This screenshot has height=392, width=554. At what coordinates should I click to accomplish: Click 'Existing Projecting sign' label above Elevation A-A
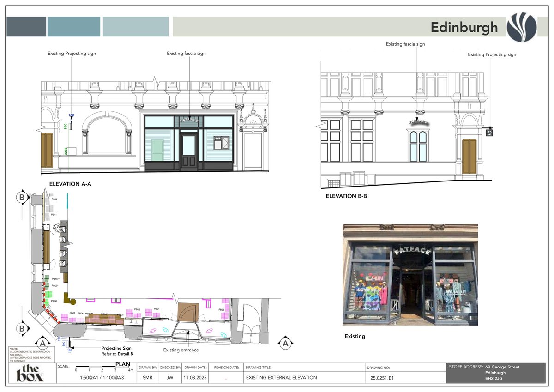click(x=72, y=54)
